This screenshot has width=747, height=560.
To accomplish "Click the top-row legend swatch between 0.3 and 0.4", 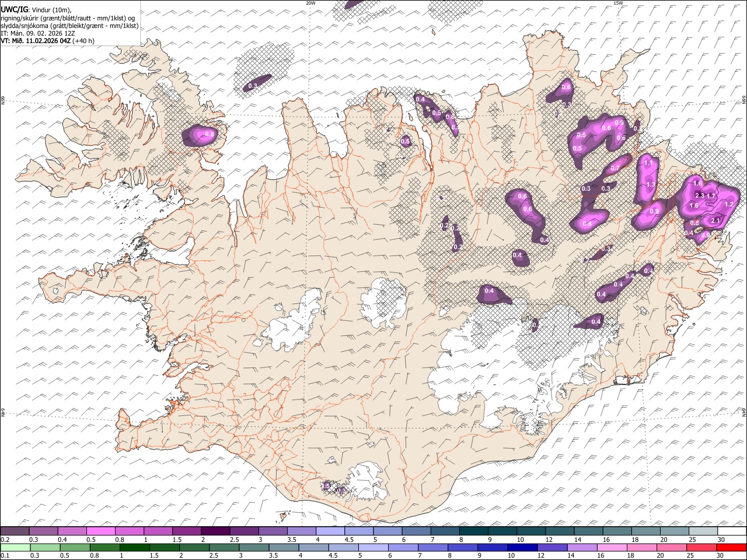I will (x=44, y=531).
